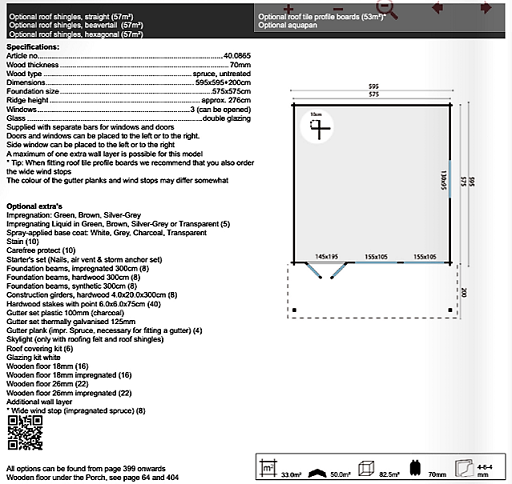Click 'Optional roof shingles, beavertail (57m²)'
Image resolution: width=512 pixels, height=484 pixels.
pos(76,25)
